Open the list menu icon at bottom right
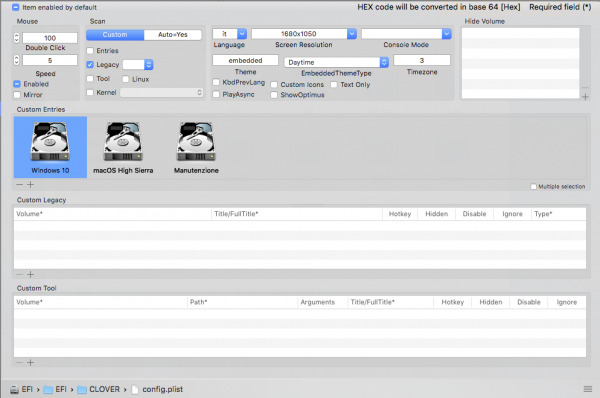This screenshot has width=600, height=398. tap(588, 389)
